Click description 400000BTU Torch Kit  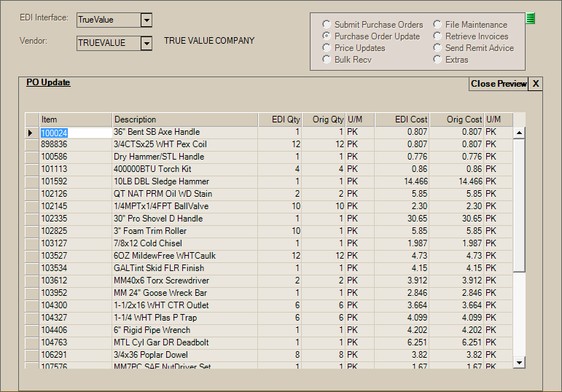click(152, 169)
